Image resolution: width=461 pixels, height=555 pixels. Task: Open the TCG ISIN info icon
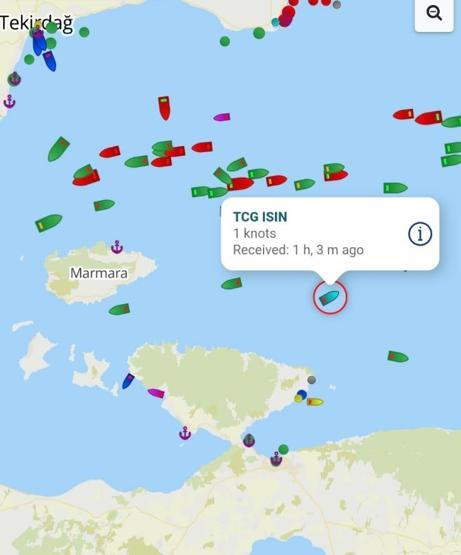click(x=420, y=234)
